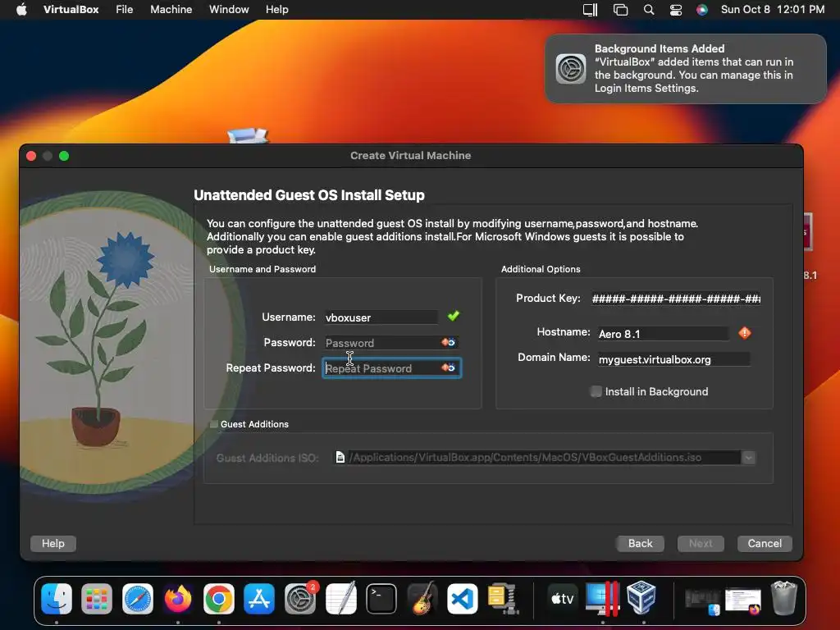Click the Product Key field

click(x=676, y=299)
